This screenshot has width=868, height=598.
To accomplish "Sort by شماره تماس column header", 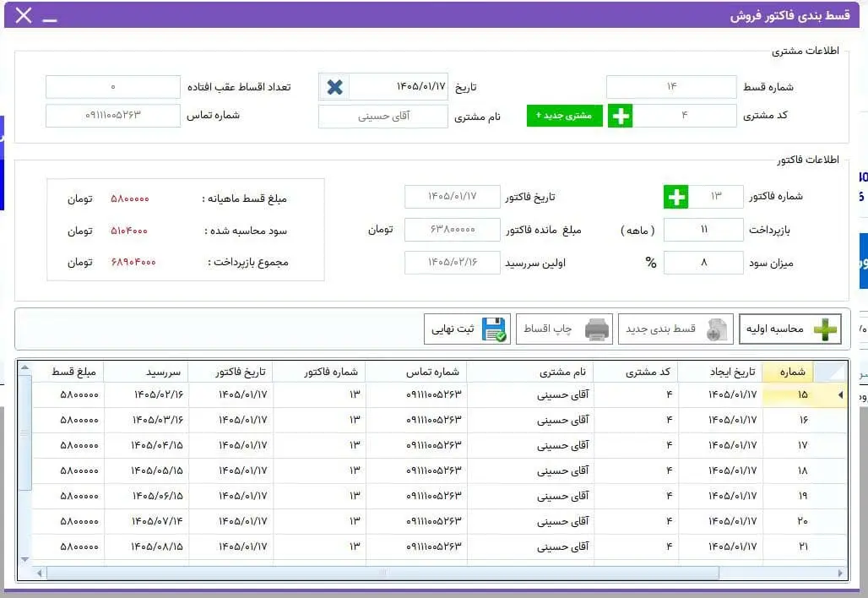I will coord(416,372).
